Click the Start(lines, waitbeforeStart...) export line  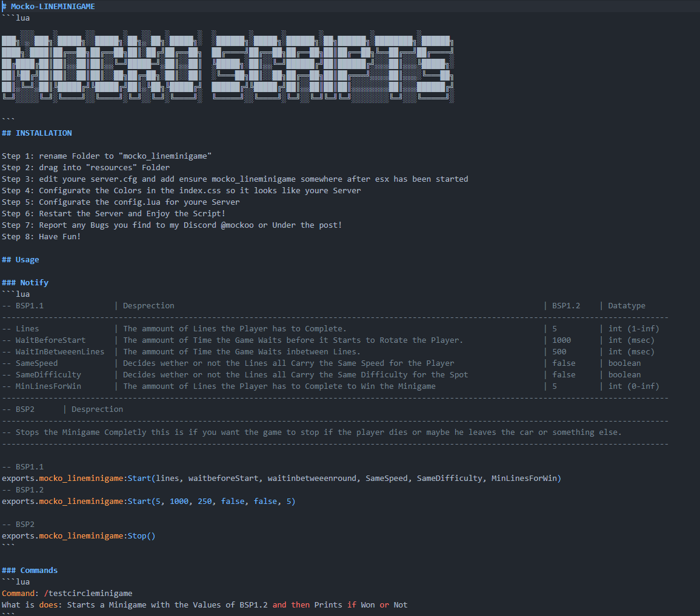tap(281, 478)
